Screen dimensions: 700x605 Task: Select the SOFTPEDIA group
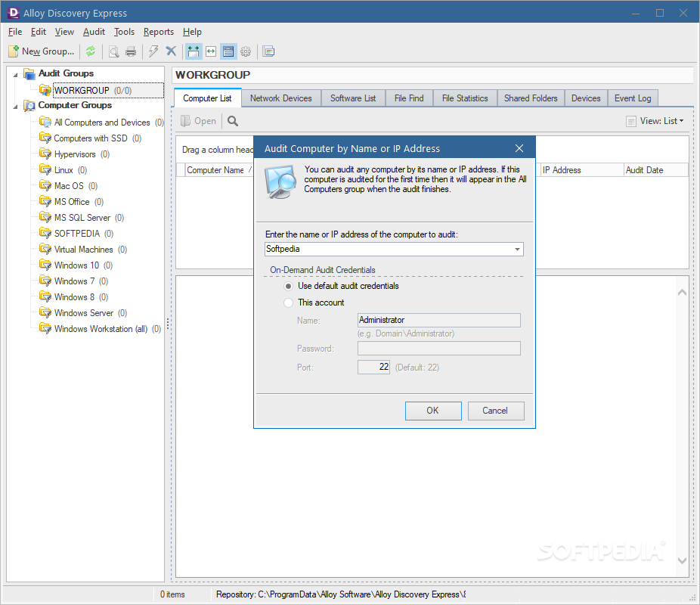(77, 234)
